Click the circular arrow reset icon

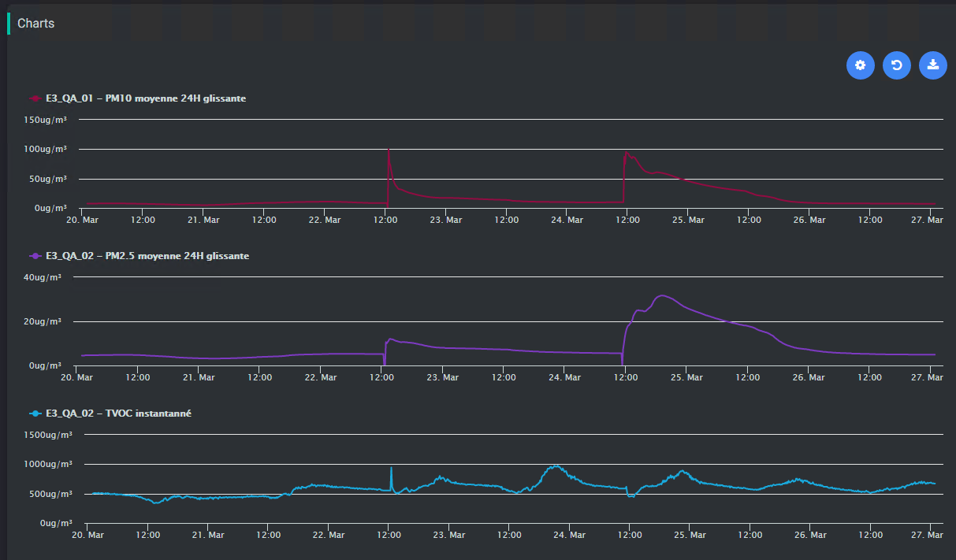(x=896, y=65)
